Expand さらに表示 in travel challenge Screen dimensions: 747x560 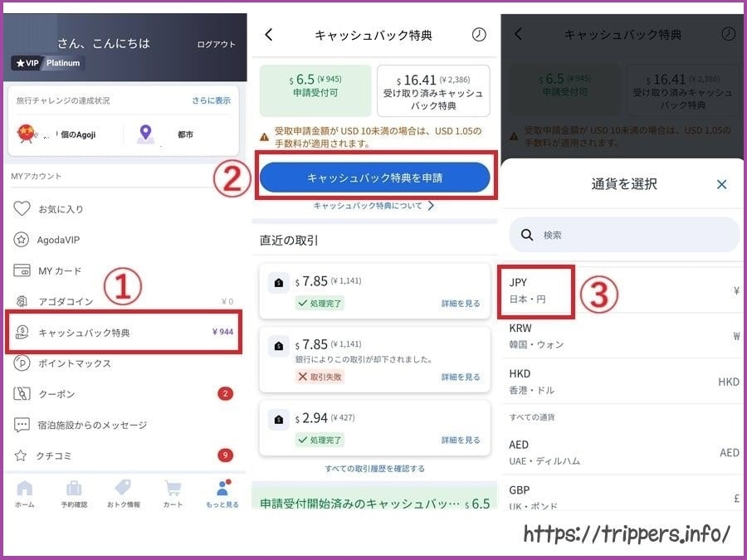pos(211,100)
